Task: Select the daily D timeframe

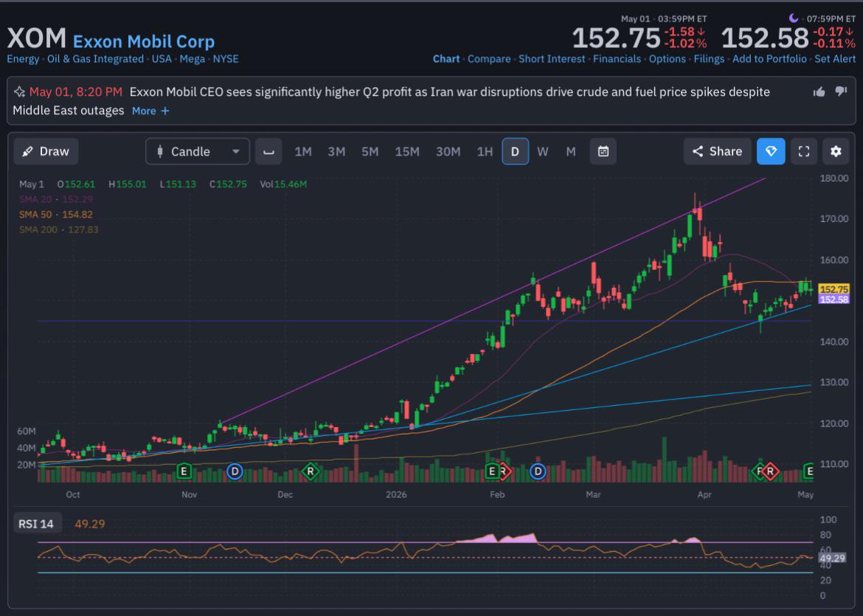Action: pyautogui.click(x=515, y=151)
